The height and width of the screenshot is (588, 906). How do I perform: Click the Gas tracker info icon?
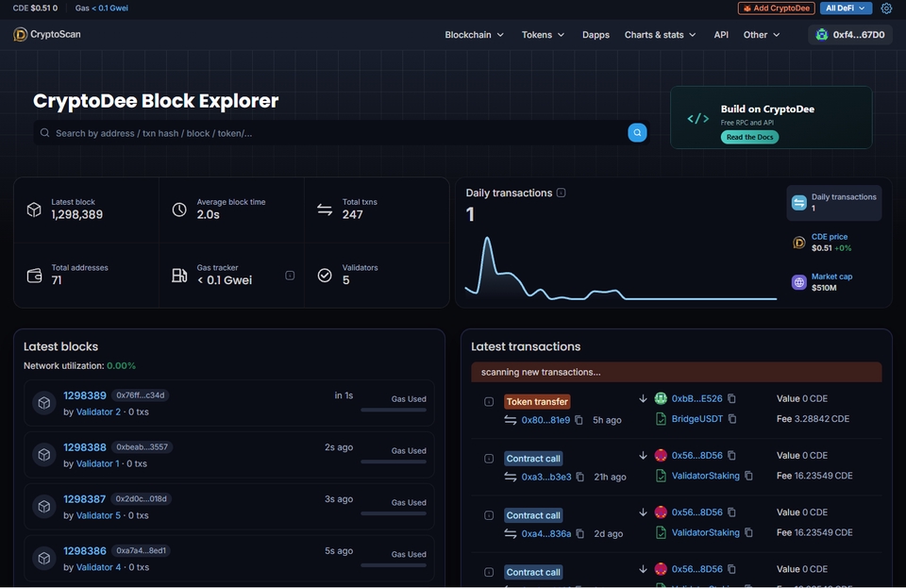[290, 276]
